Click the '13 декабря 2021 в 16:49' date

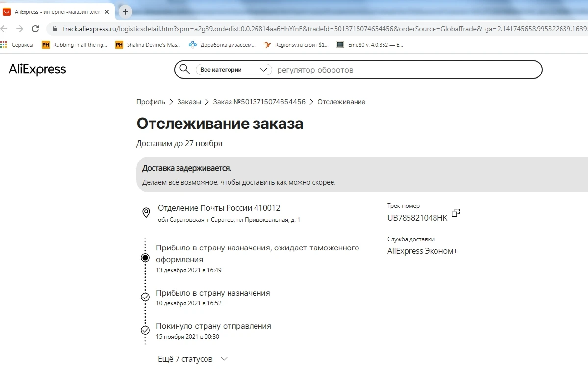click(189, 270)
